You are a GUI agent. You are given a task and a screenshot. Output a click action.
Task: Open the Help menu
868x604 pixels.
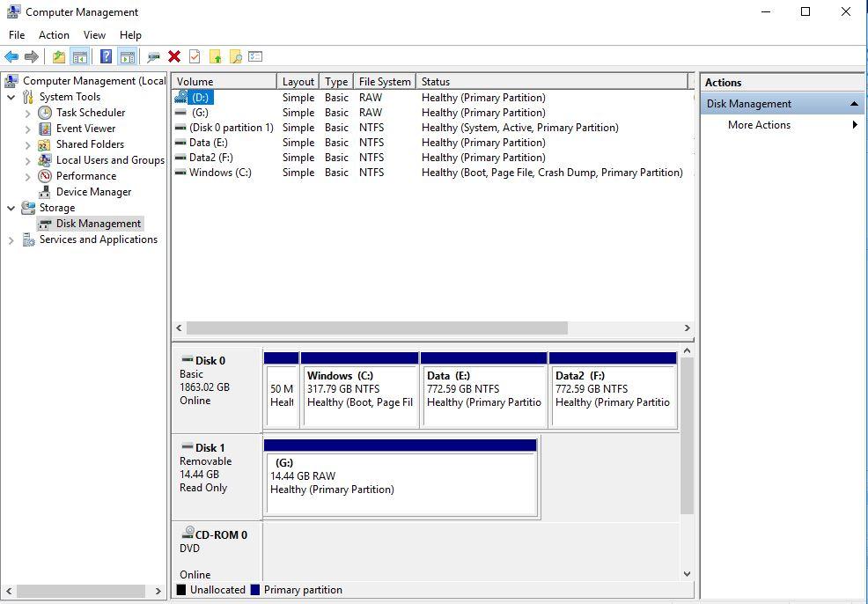tap(130, 35)
